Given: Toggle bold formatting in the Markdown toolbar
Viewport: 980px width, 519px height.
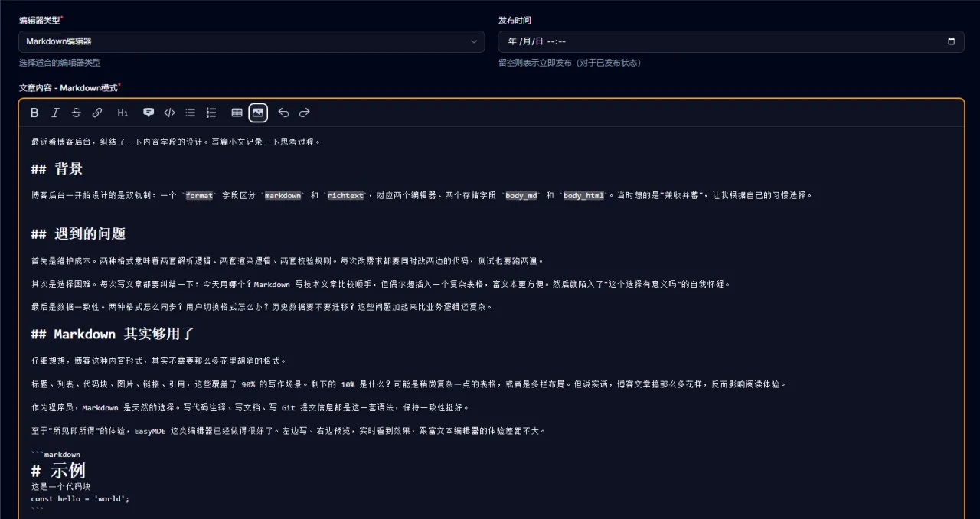Looking at the screenshot, I should coord(34,113).
